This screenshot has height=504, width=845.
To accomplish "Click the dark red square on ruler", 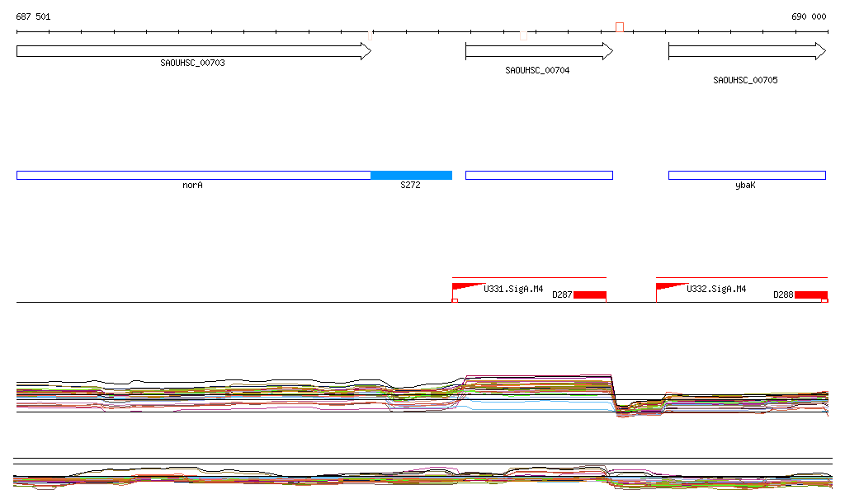I will [x=620, y=27].
